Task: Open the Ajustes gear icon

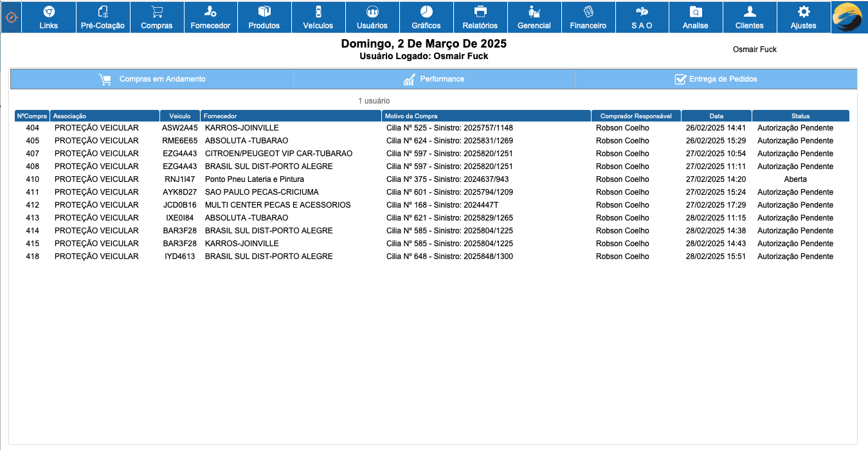Action: click(804, 17)
